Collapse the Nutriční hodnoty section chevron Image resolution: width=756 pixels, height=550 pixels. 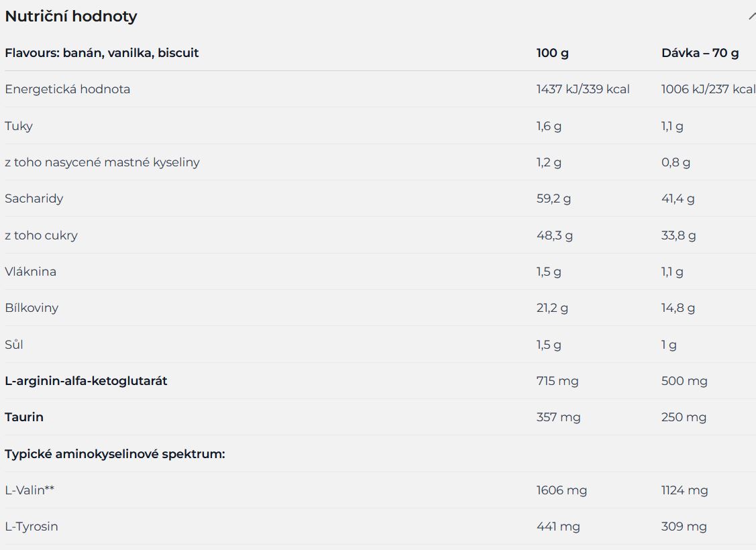(752, 16)
